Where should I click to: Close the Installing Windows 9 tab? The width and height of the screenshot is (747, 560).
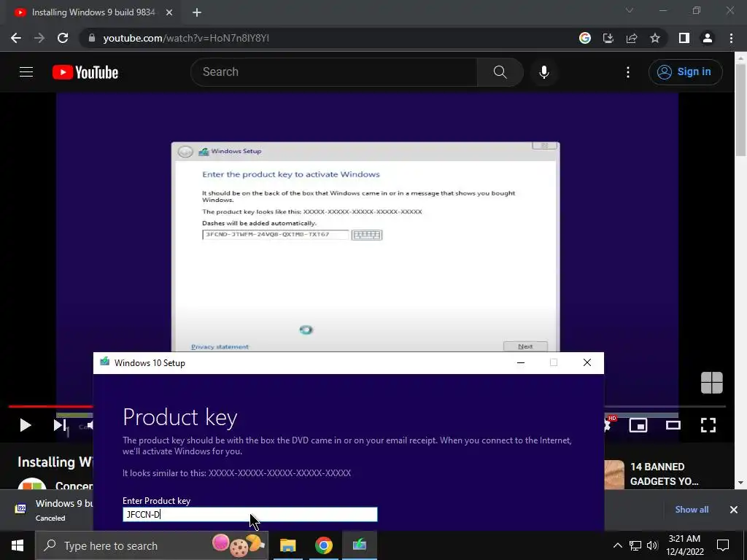[169, 12]
